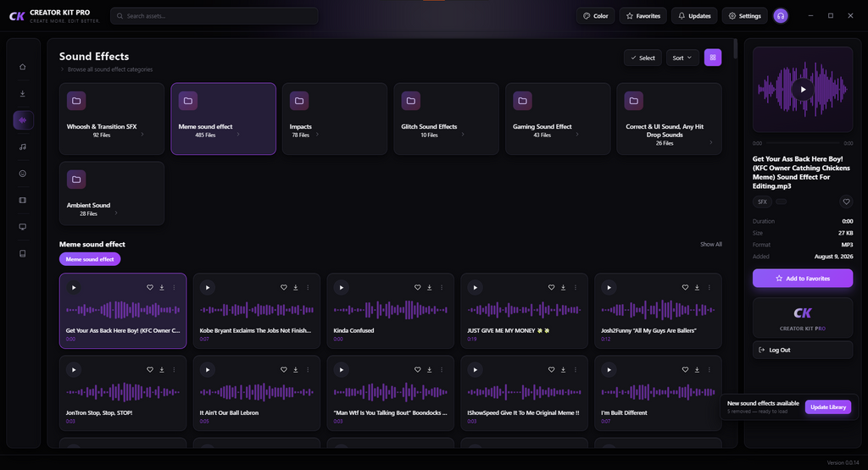
Task: Open the emoji face sidebar icon
Action: tap(23, 174)
